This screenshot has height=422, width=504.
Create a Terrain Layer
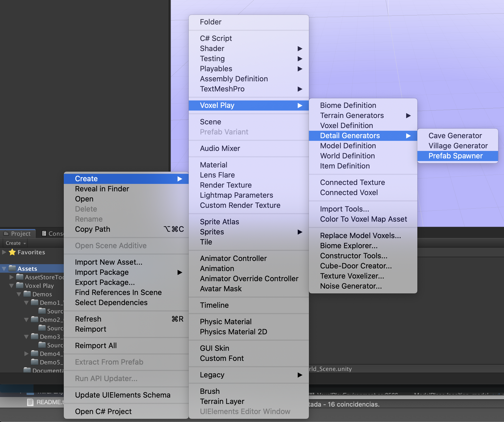249,402
